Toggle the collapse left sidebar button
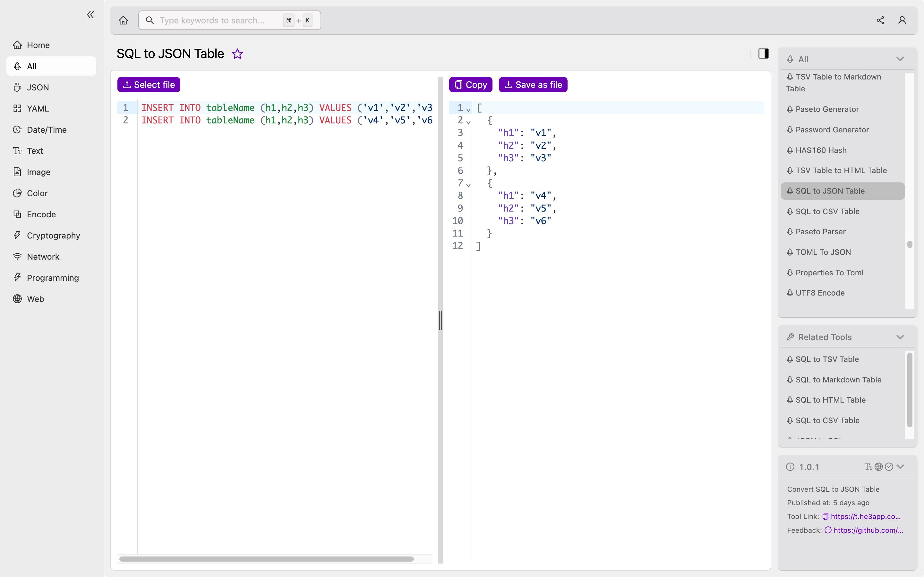The image size is (924, 577). click(x=90, y=15)
